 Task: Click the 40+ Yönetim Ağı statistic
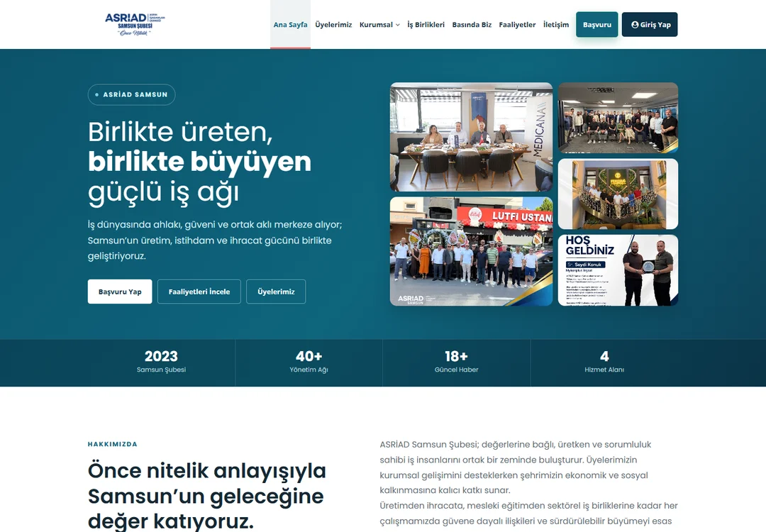tap(309, 362)
